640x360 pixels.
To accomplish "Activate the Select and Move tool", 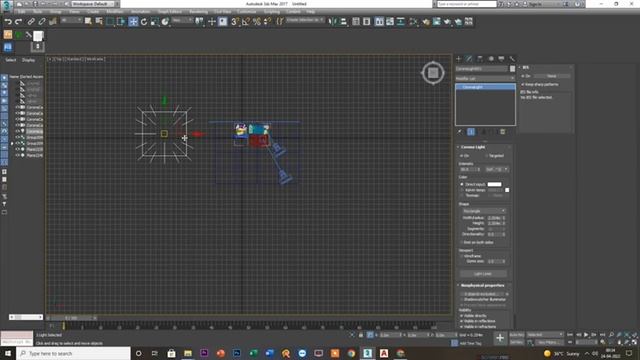I will (x=133, y=22).
